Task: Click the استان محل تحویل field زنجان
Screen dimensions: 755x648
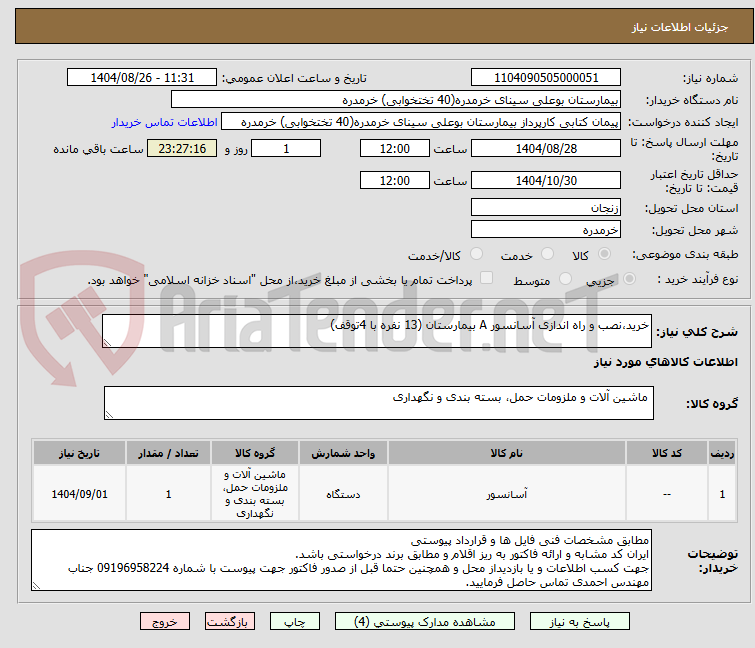Action: click(546, 207)
